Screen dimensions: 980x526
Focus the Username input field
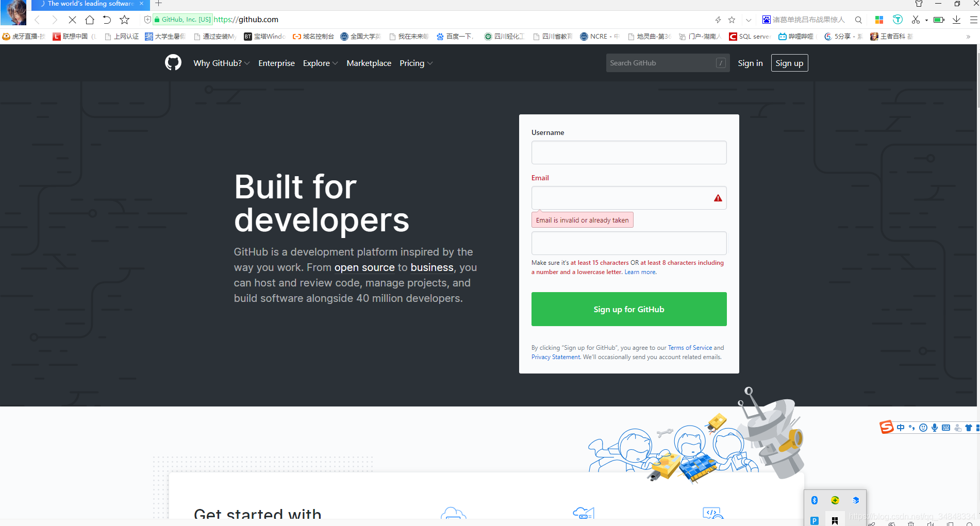coord(629,152)
